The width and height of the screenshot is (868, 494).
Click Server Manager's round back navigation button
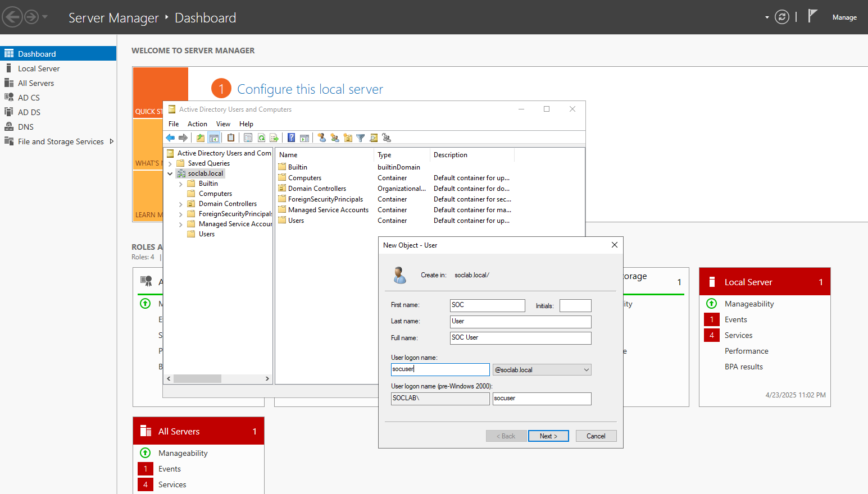coord(12,17)
